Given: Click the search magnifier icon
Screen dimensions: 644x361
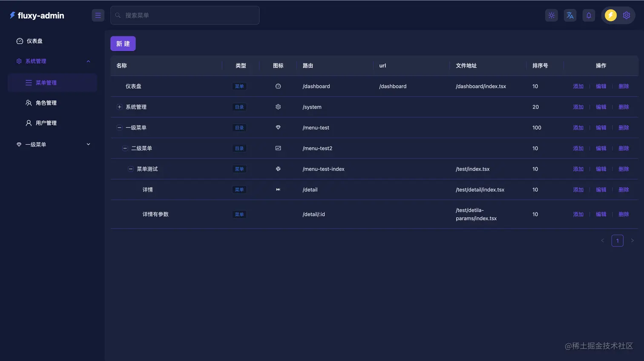Looking at the screenshot, I should coord(118,15).
